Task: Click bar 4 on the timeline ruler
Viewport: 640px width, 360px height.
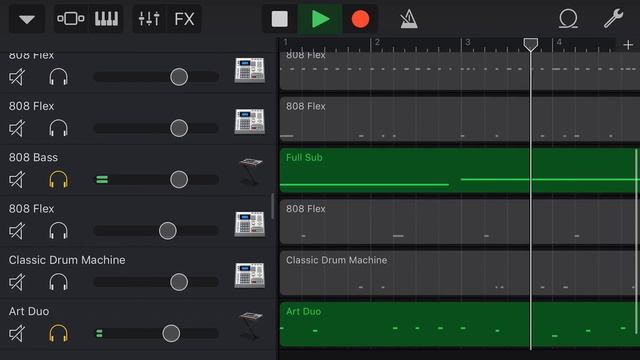Action: coord(559,42)
